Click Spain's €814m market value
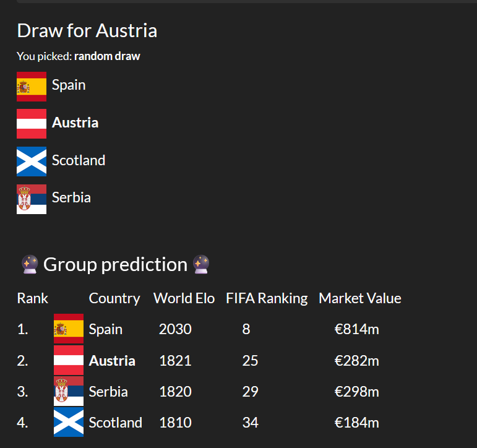This screenshot has width=477, height=448. pos(356,329)
